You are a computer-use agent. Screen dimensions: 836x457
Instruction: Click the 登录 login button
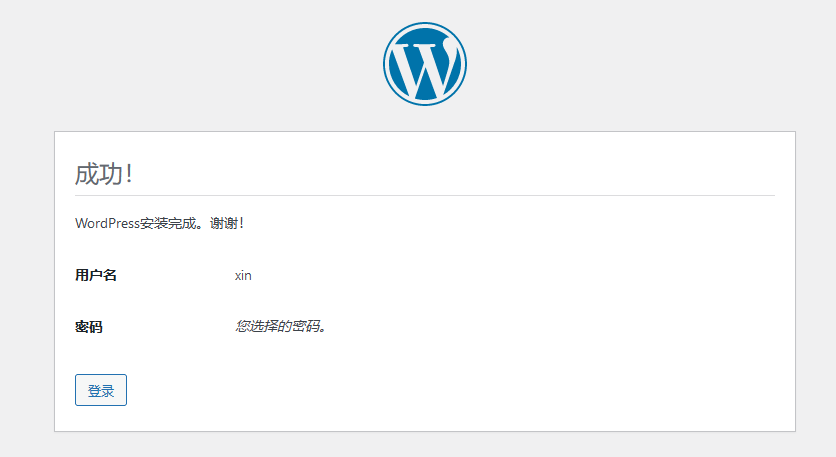101,390
